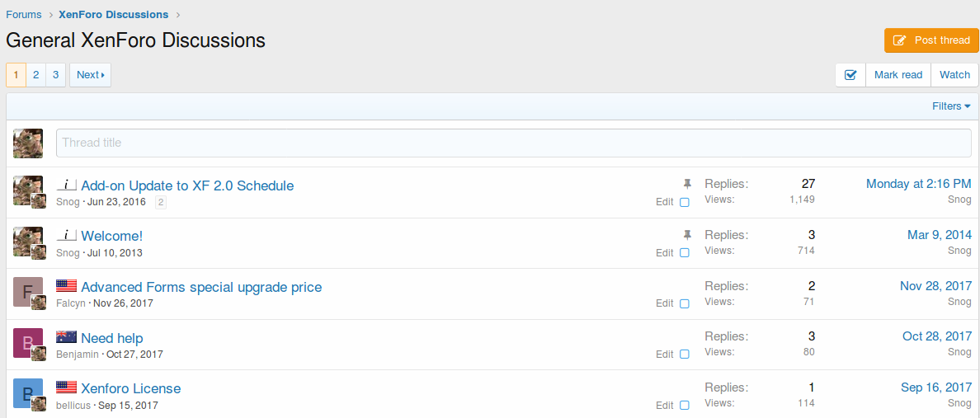Click the select-all checkmark icon button

(850, 75)
